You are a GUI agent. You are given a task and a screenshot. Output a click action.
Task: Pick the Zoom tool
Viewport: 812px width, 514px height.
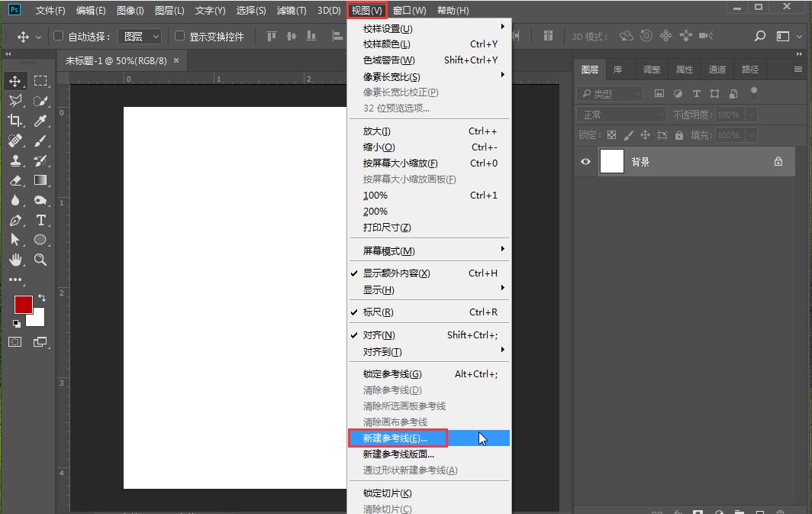pyautogui.click(x=41, y=260)
